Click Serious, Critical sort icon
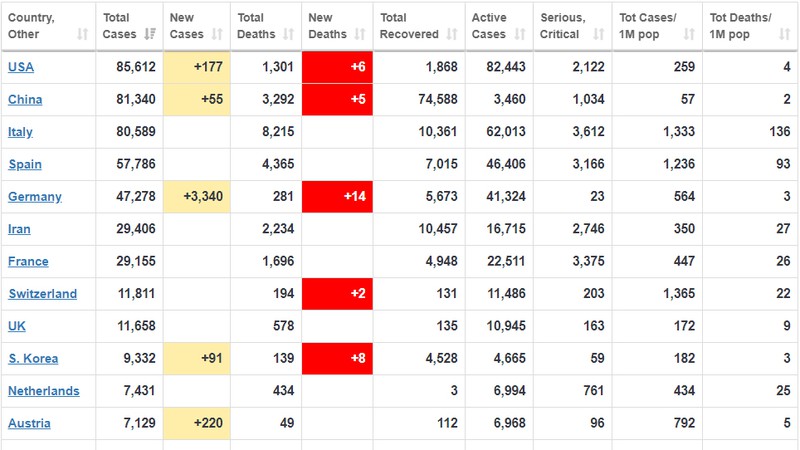800x450 pixels. tap(598, 34)
